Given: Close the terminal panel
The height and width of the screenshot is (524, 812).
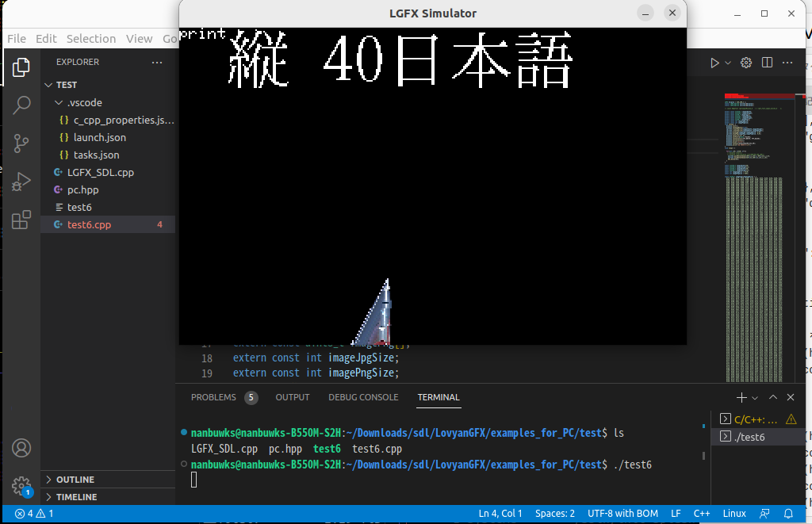Looking at the screenshot, I should (791, 397).
